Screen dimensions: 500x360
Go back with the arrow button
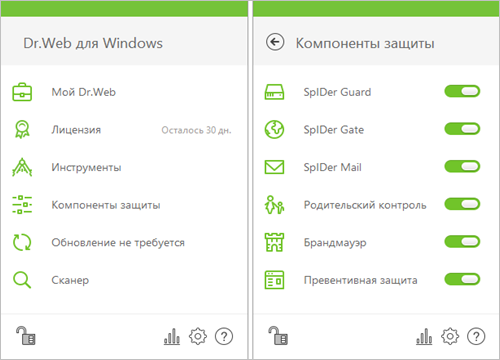click(x=275, y=42)
